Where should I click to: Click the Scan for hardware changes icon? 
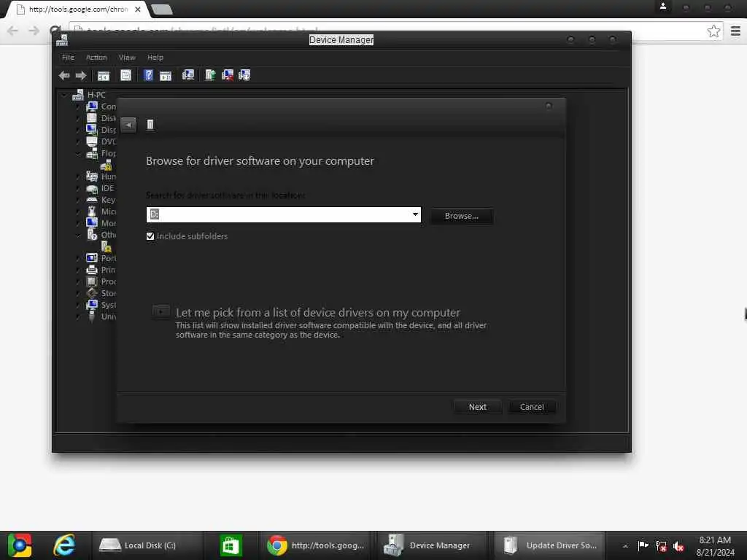tap(188, 75)
